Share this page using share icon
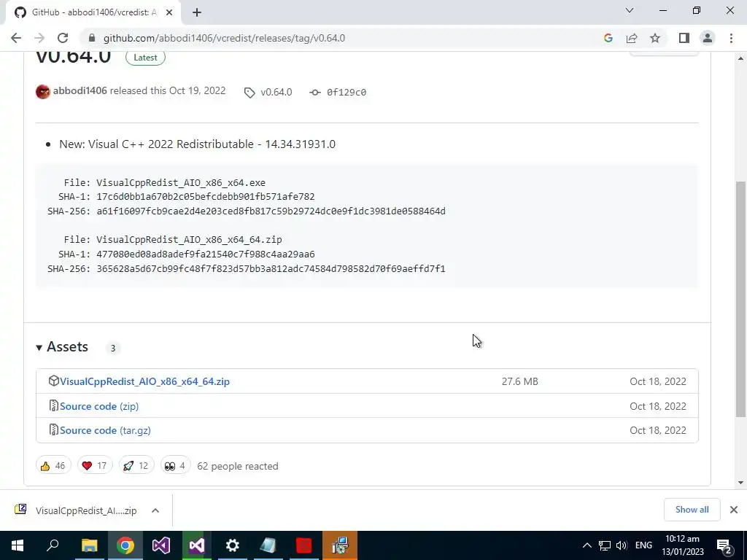The width and height of the screenshot is (747, 560). tap(632, 38)
